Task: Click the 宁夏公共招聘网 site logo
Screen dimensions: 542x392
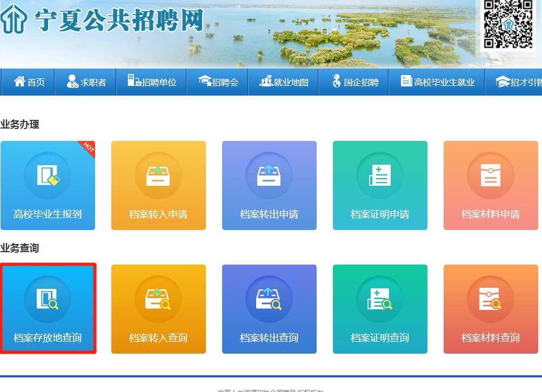Action: click(103, 21)
